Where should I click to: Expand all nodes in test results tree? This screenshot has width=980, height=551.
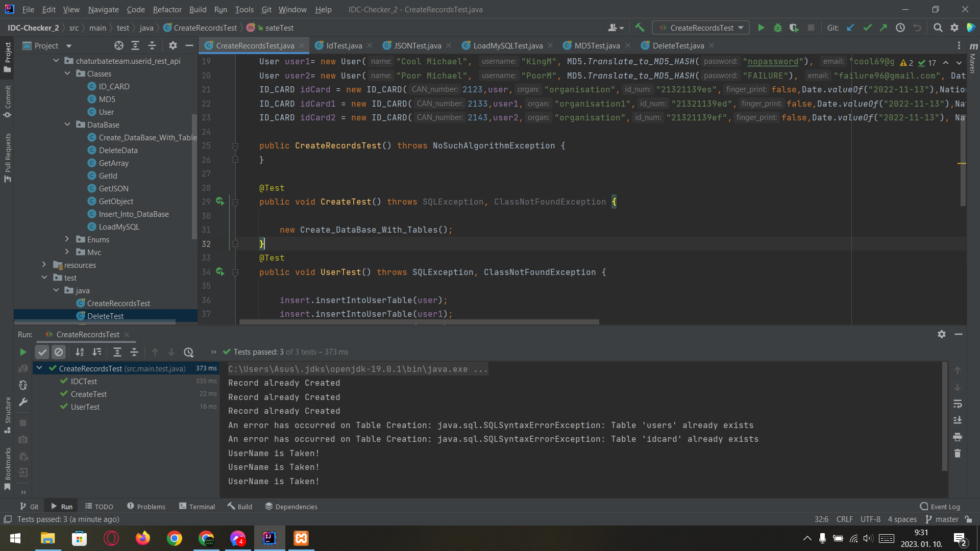[x=117, y=352]
